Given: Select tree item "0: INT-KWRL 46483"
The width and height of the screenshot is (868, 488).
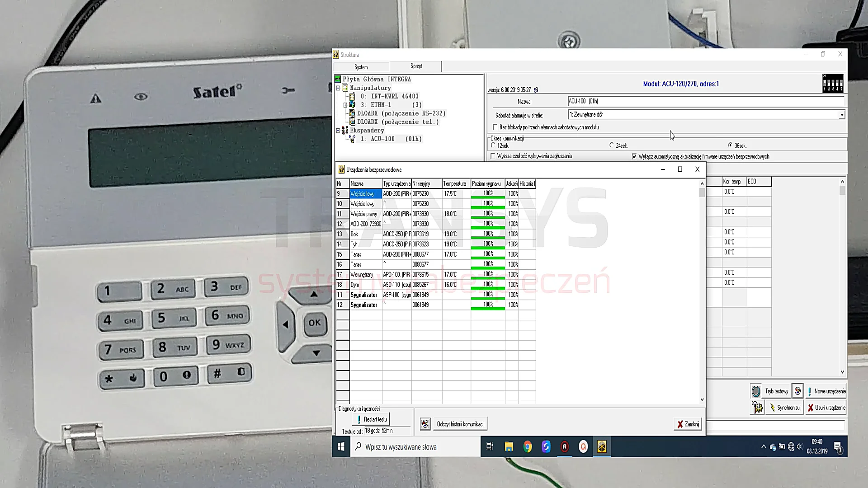Looking at the screenshot, I should pyautogui.click(x=389, y=96).
